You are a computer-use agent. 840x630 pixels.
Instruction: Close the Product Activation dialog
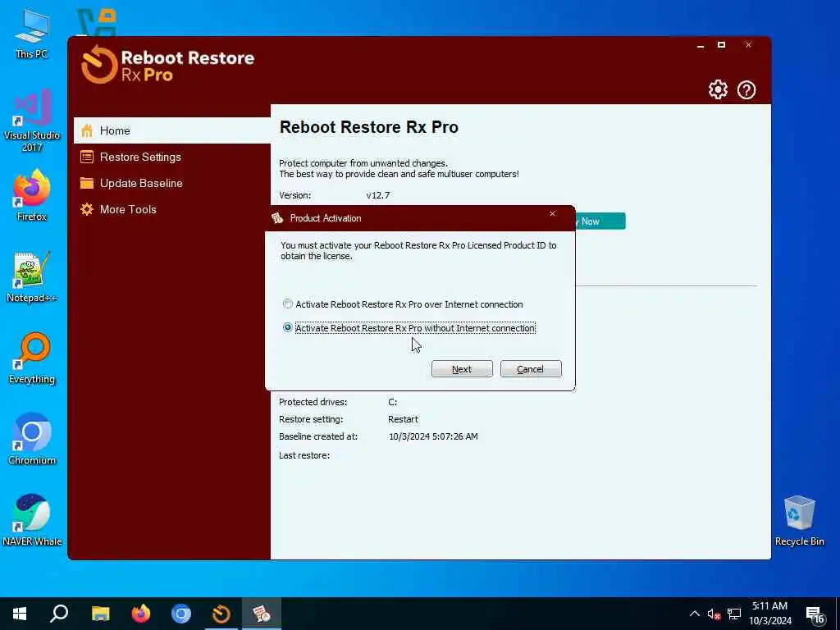[552, 214]
